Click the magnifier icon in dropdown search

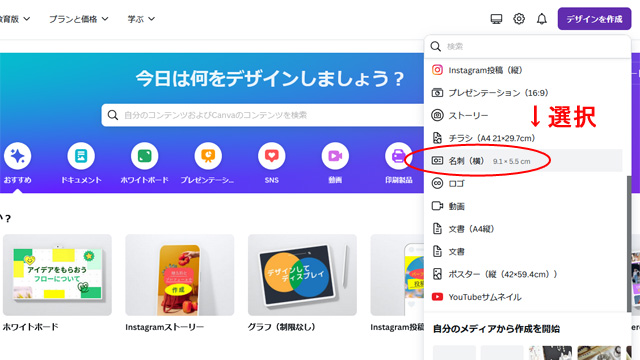(x=436, y=46)
